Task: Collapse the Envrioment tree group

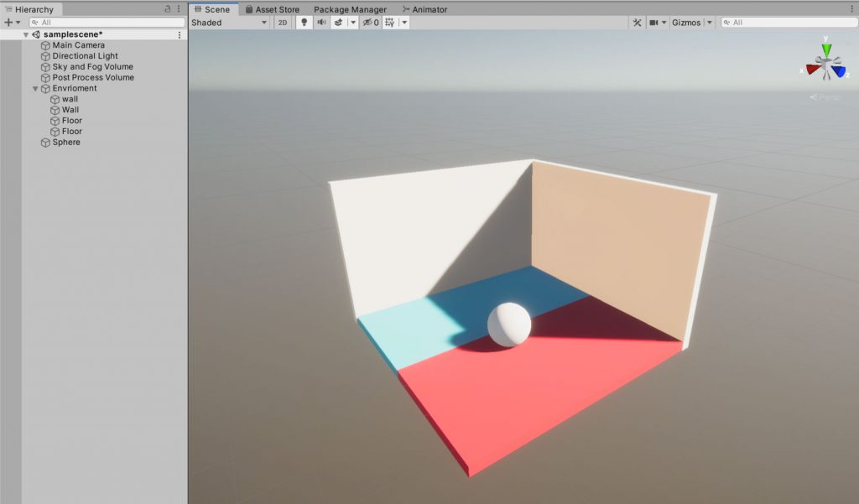Action: pyautogui.click(x=35, y=89)
